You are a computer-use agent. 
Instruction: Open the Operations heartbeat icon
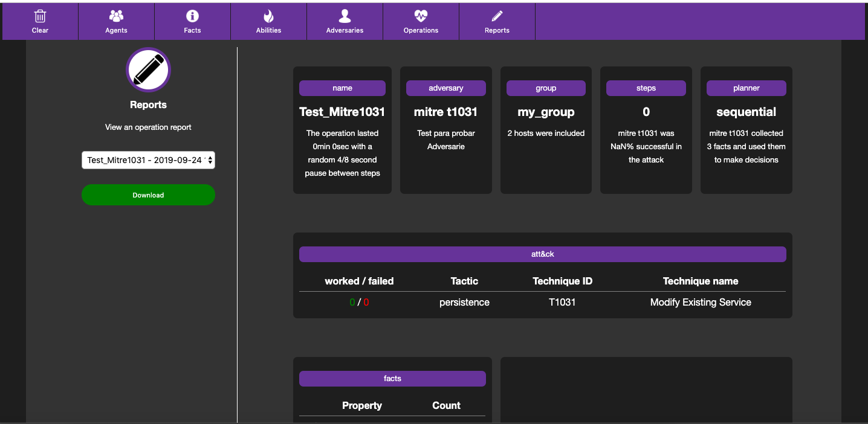(x=421, y=16)
